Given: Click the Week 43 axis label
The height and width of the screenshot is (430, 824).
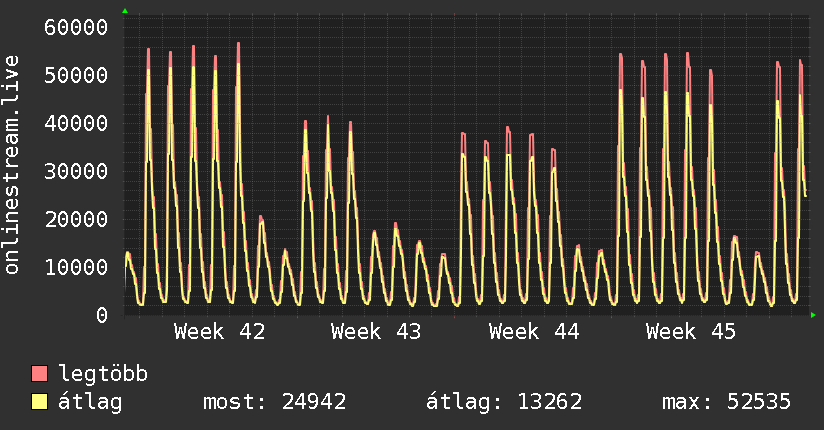Looking at the screenshot, I should (x=376, y=332).
